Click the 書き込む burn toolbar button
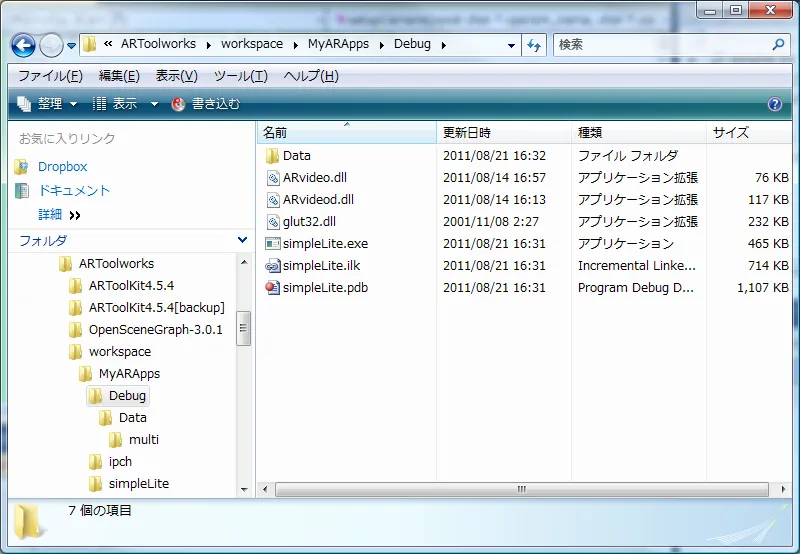This screenshot has height=554, width=800. 206,104
